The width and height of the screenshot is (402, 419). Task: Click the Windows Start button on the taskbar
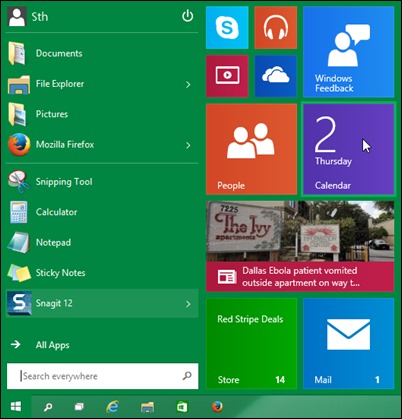point(16,406)
